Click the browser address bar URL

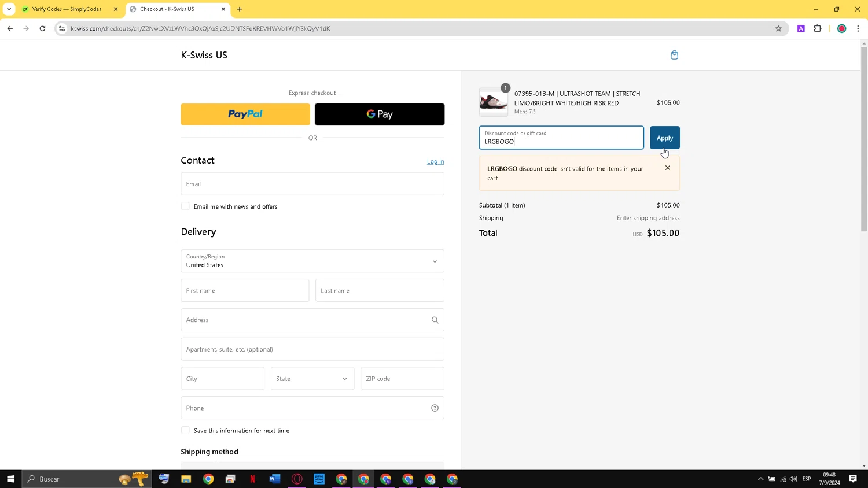click(x=200, y=28)
